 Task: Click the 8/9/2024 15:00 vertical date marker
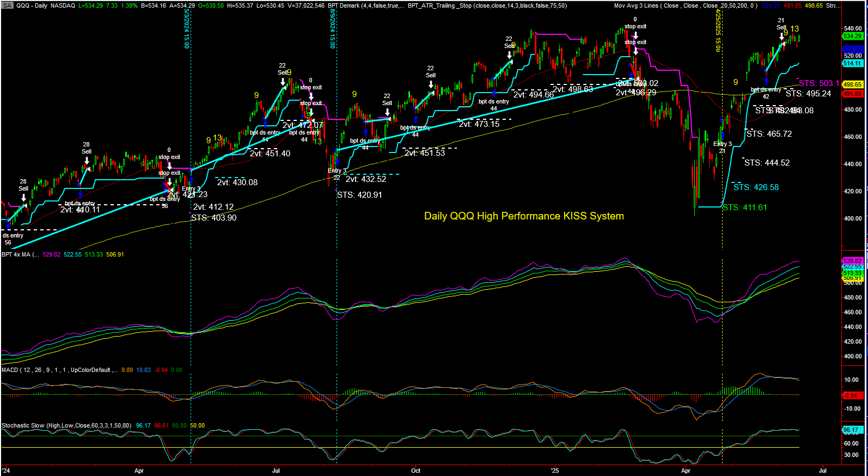point(333,29)
